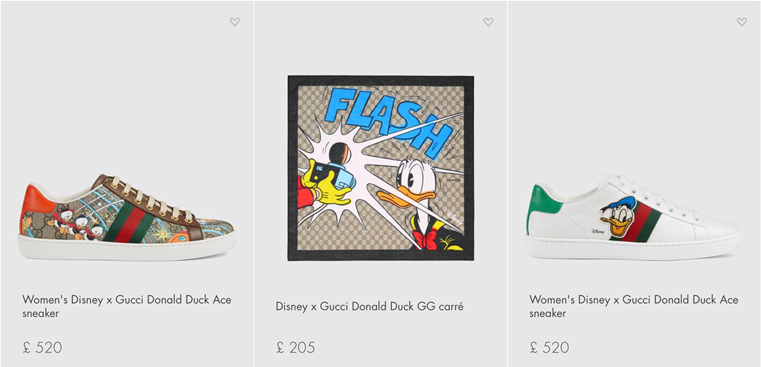Open the printed GG Ace sneaker image

[127, 217]
